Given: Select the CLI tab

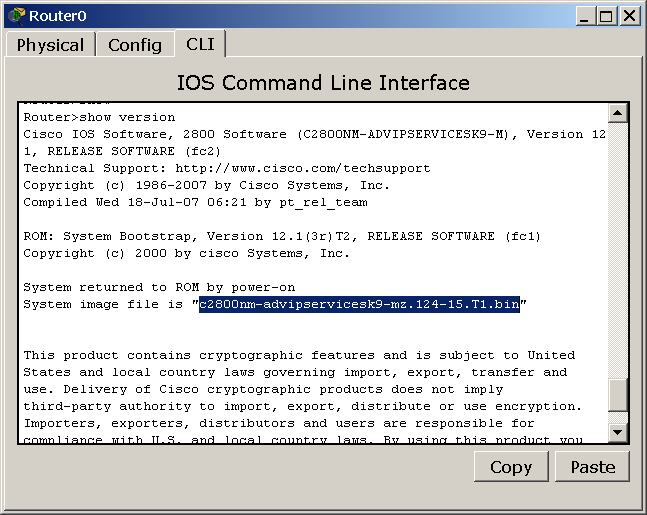Looking at the screenshot, I should click(200, 43).
